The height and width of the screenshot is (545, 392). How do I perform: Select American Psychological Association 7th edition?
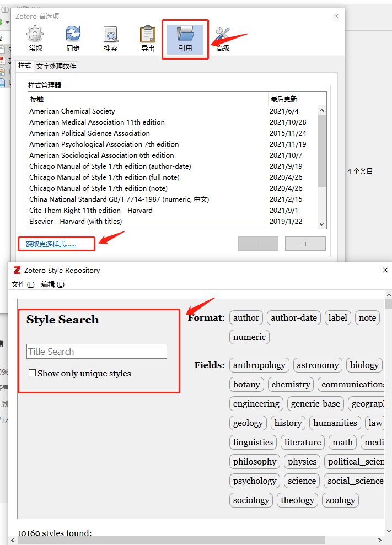[173, 144]
